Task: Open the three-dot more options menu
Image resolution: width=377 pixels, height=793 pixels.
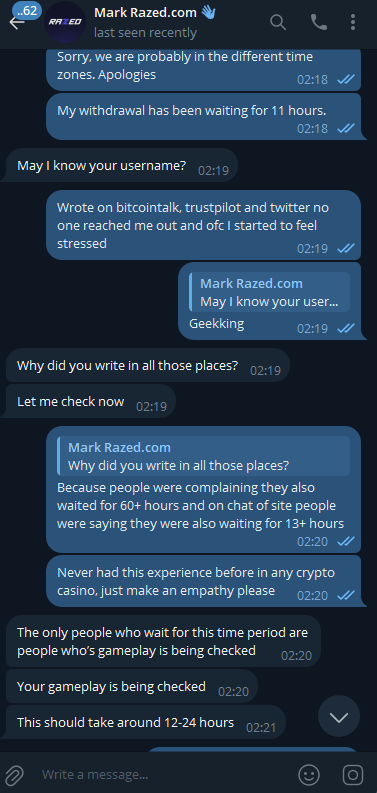Action: coord(353,22)
